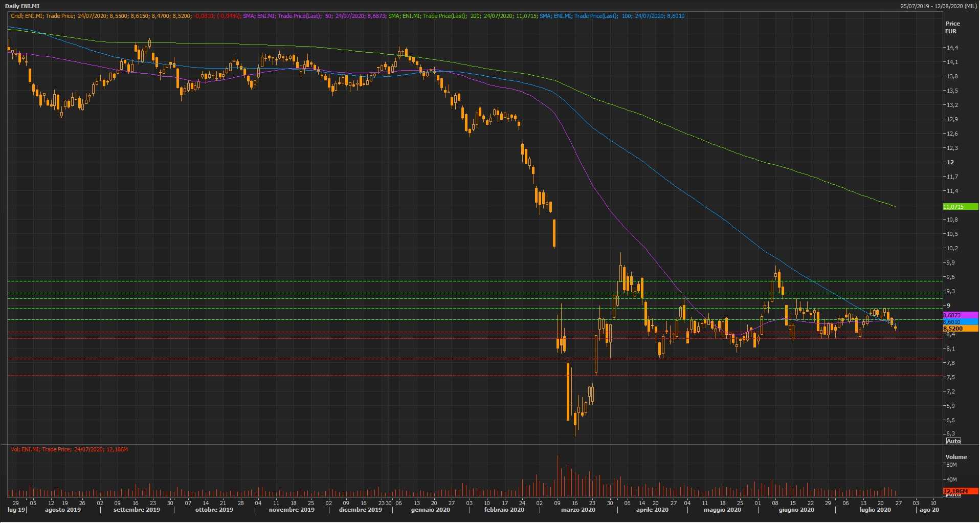Viewport: 980px width, 523px height.
Task: Click the Daily ENI.MI chart title
Action: click(x=22, y=6)
